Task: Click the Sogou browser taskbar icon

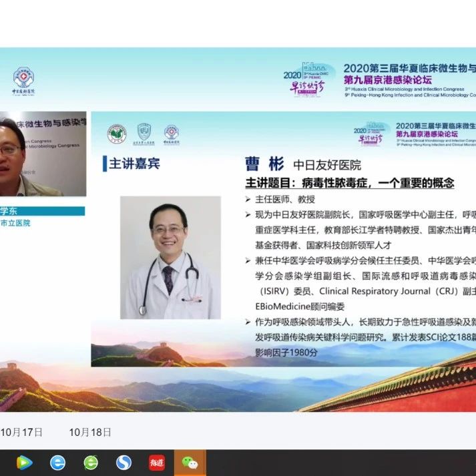Action: [x=124, y=462]
